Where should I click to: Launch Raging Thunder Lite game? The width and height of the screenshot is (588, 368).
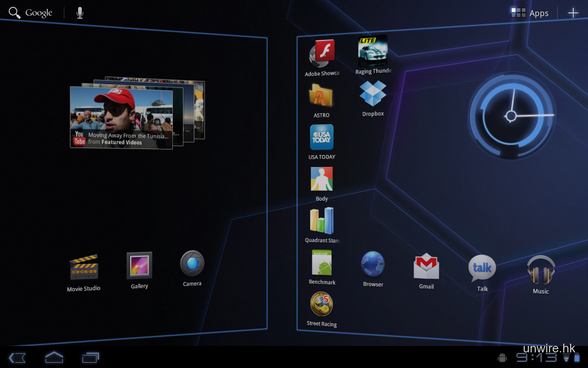[373, 52]
